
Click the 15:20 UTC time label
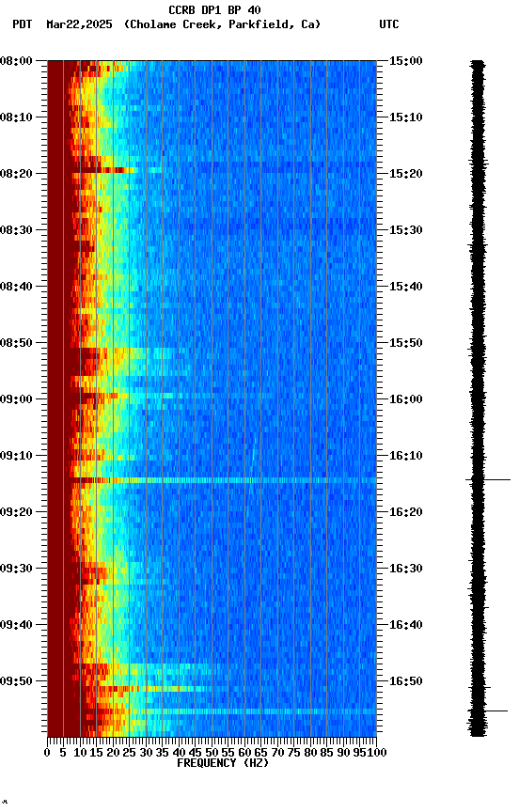pyautogui.click(x=406, y=174)
